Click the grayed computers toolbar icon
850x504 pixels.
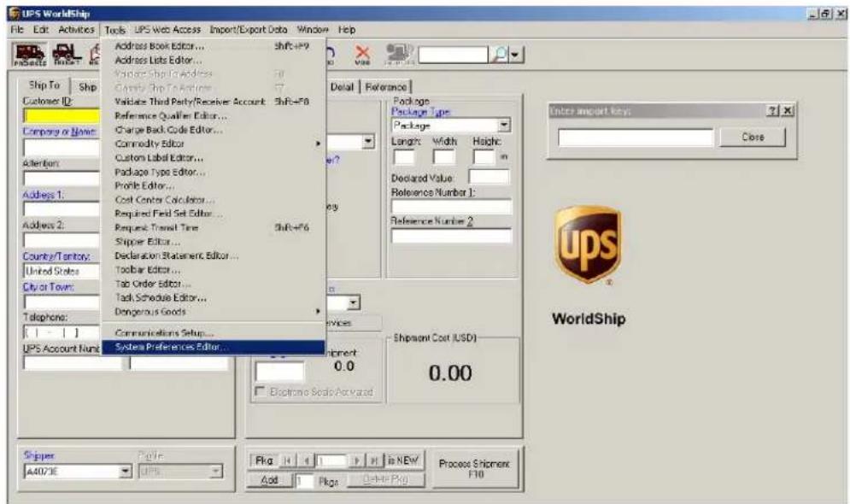click(x=399, y=54)
